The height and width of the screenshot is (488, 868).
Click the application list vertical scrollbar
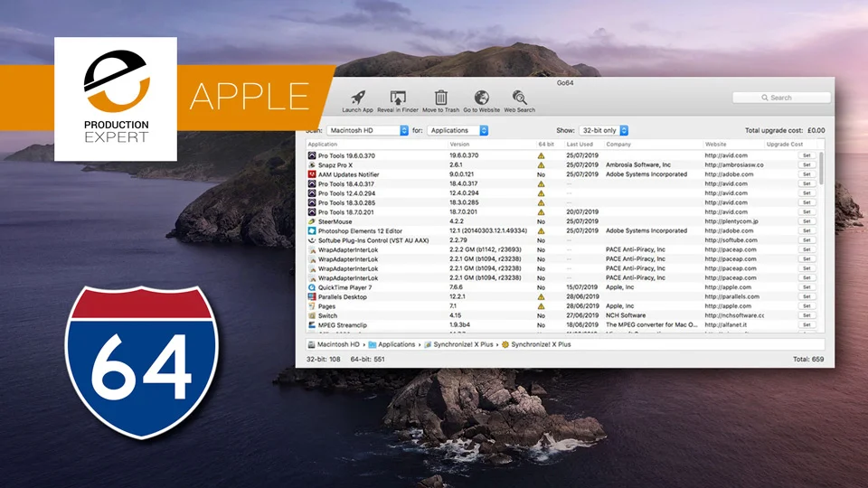pos(821,241)
